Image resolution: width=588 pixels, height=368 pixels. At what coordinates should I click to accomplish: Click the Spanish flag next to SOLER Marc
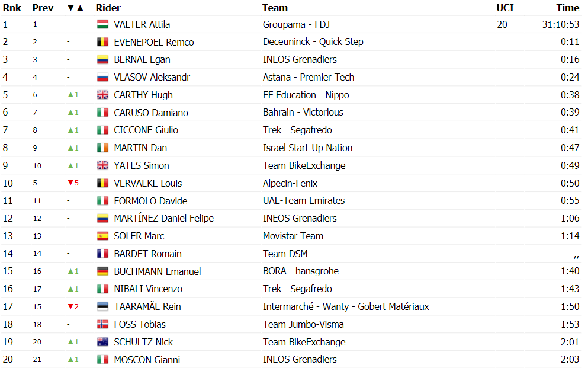click(x=102, y=236)
